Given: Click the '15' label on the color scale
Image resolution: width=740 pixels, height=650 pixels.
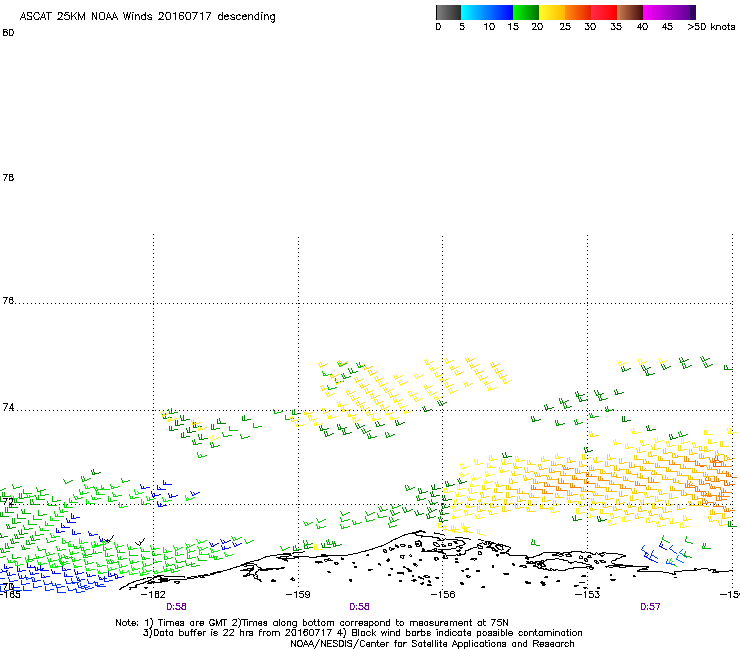Looking at the screenshot, I should tap(513, 27).
